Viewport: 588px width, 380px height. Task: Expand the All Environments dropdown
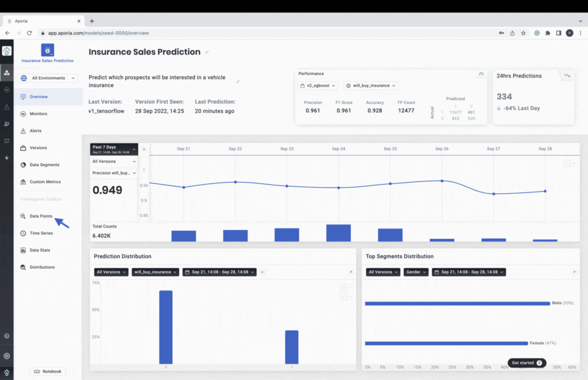[48, 78]
